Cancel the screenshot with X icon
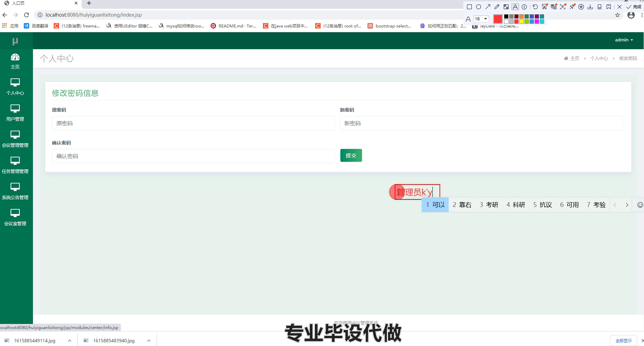This screenshot has height=346, width=644. point(620,7)
